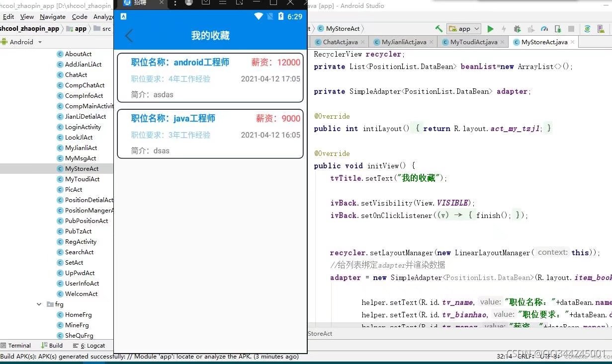The width and height of the screenshot is (612, 364).
Task: Click the Stop square icon
Action: 571,29
